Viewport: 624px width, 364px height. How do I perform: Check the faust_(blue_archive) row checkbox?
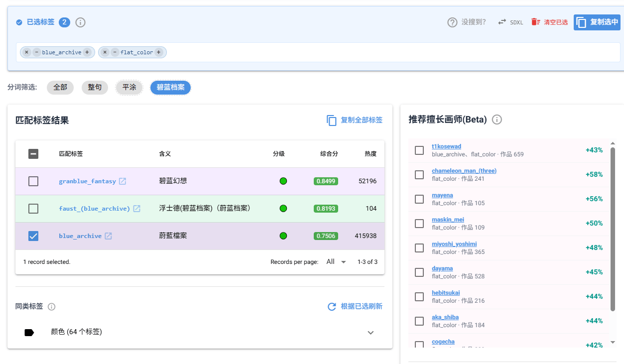(x=33, y=209)
